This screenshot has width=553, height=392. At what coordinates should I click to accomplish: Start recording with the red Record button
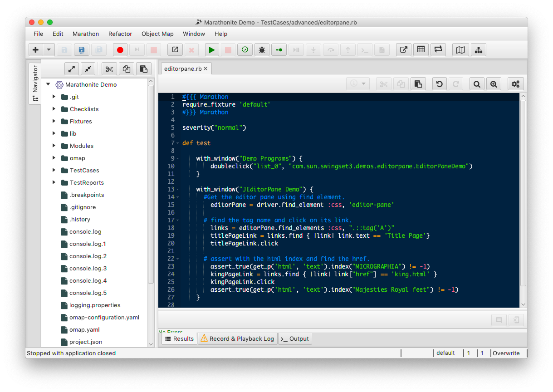(x=120, y=50)
